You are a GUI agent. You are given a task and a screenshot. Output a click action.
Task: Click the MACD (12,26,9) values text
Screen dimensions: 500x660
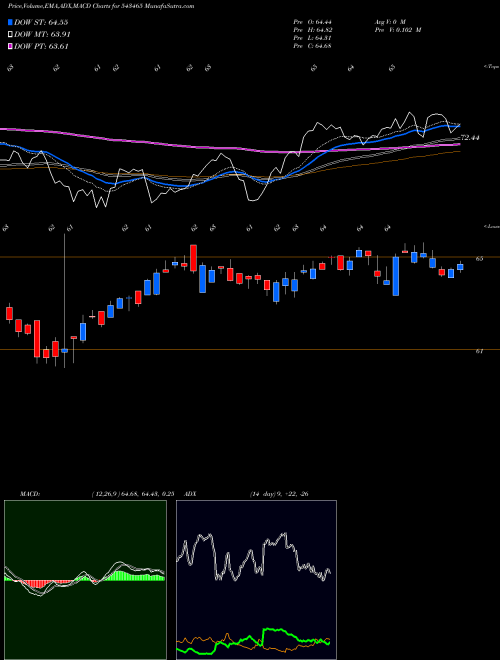click(133, 494)
